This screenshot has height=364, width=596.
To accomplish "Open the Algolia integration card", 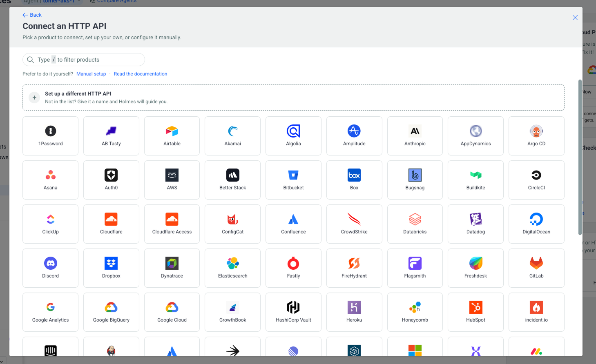I will (x=293, y=136).
